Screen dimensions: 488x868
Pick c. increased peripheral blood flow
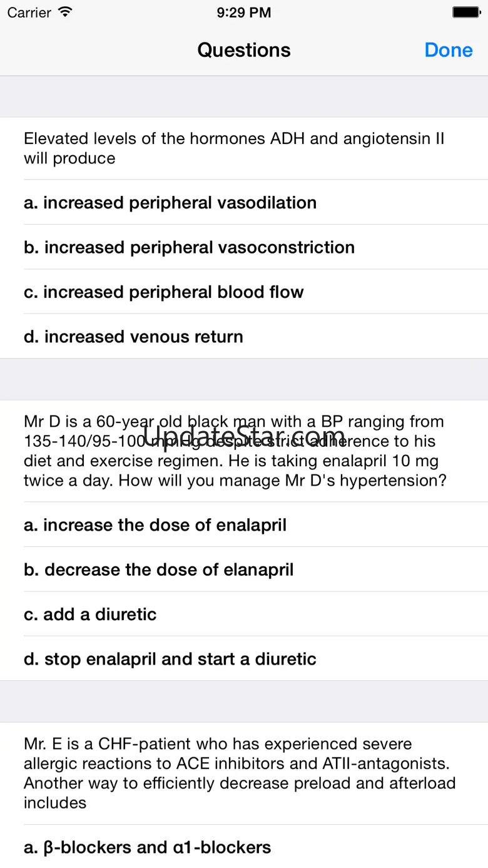[164, 292]
